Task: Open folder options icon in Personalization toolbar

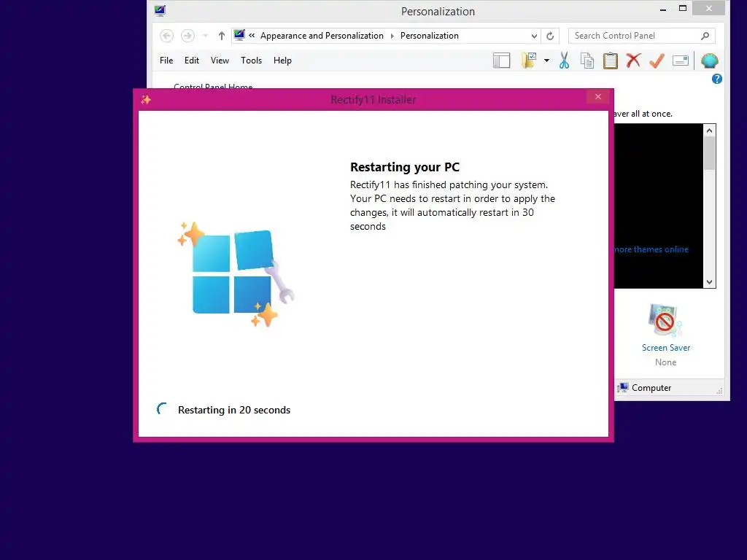Action: coord(529,61)
